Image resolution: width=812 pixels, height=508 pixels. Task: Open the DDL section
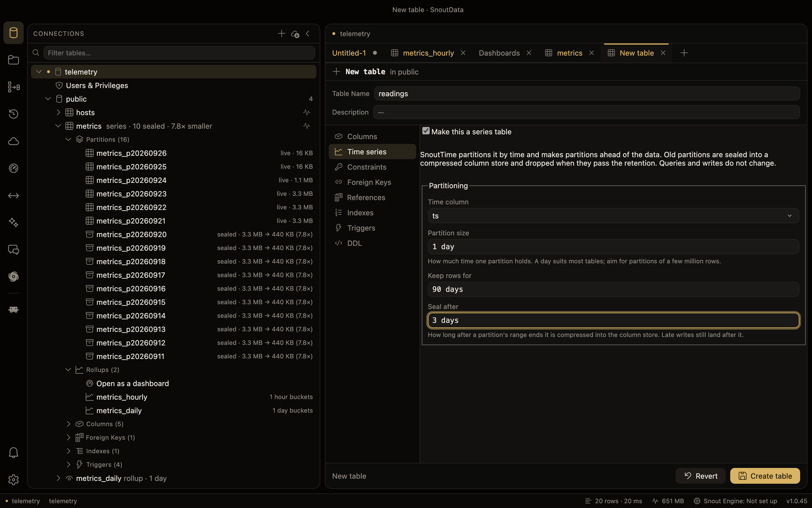click(x=372, y=243)
